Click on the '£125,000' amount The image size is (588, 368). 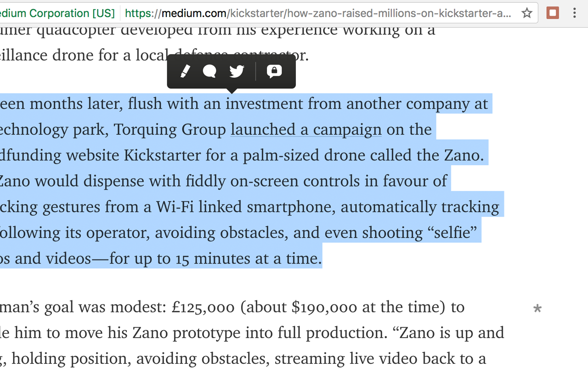[203, 307]
